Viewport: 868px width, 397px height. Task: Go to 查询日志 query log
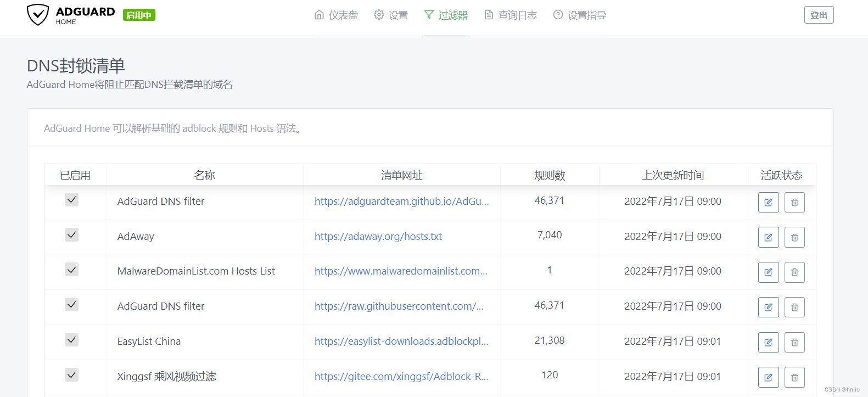pos(511,15)
